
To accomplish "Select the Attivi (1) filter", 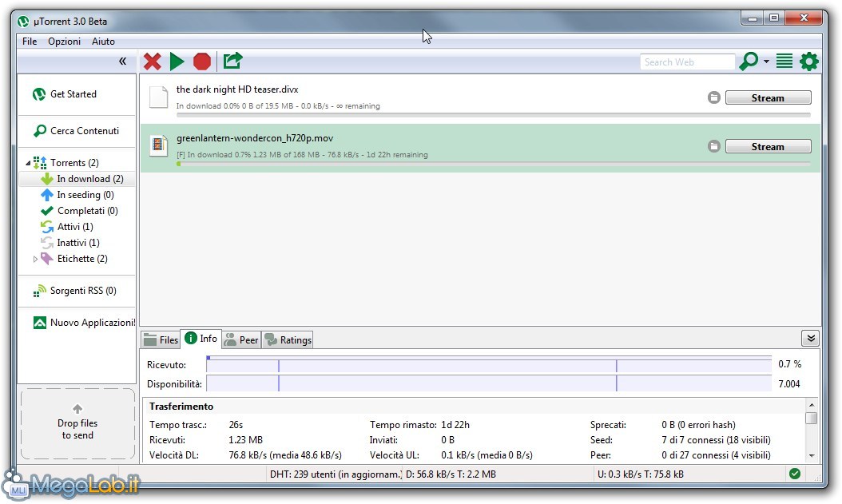I will point(75,227).
